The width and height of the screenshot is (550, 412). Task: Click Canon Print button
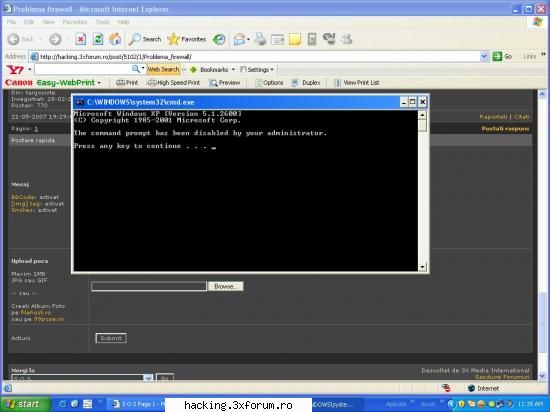point(127,83)
